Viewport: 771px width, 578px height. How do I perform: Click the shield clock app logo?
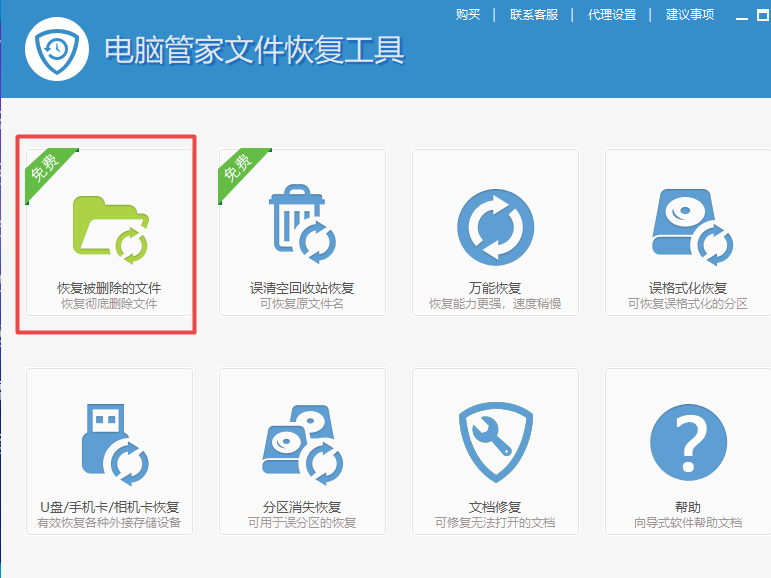tap(57, 49)
